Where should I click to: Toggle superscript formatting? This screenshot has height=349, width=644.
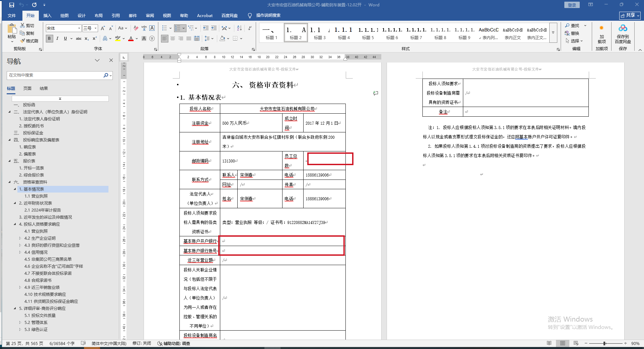tap(95, 38)
